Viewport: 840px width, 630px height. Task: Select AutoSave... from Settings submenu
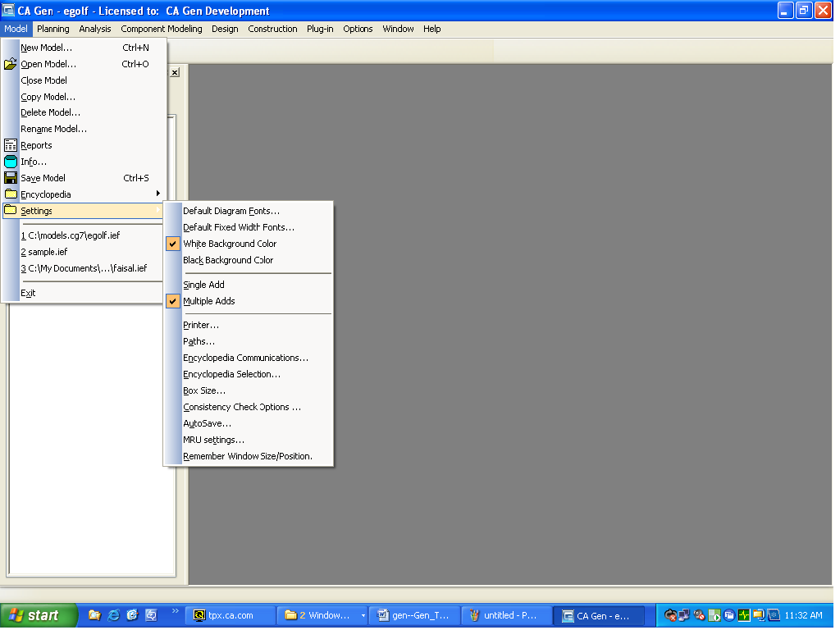pos(207,423)
